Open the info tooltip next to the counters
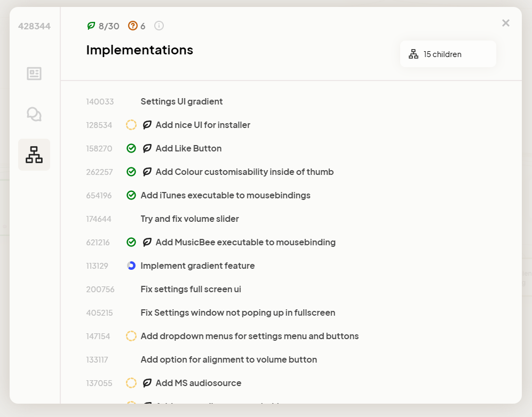The height and width of the screenshot is (417, 532). click(158, 25)
